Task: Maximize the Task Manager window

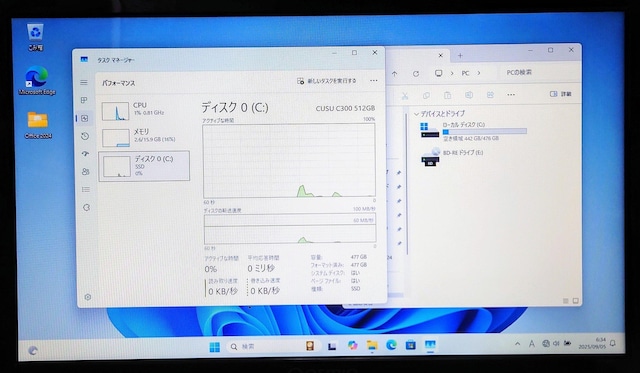Action: 354,53
